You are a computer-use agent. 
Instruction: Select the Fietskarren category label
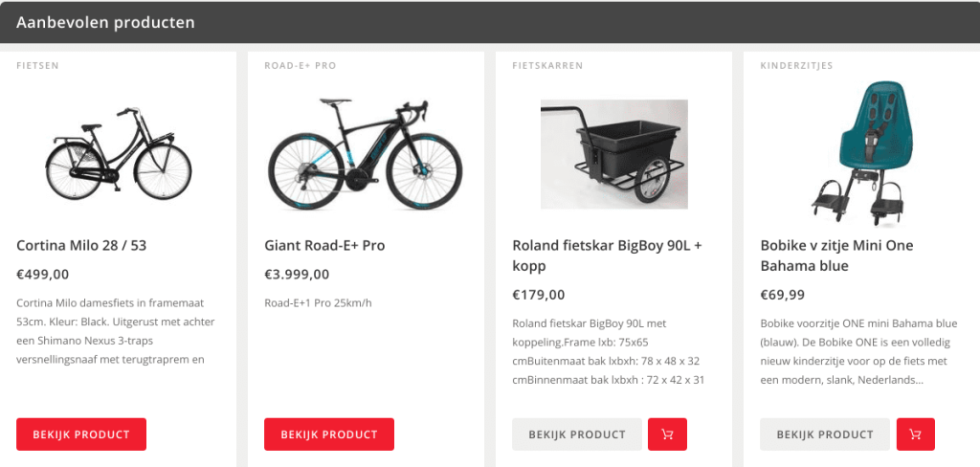(x=547, y=66)
